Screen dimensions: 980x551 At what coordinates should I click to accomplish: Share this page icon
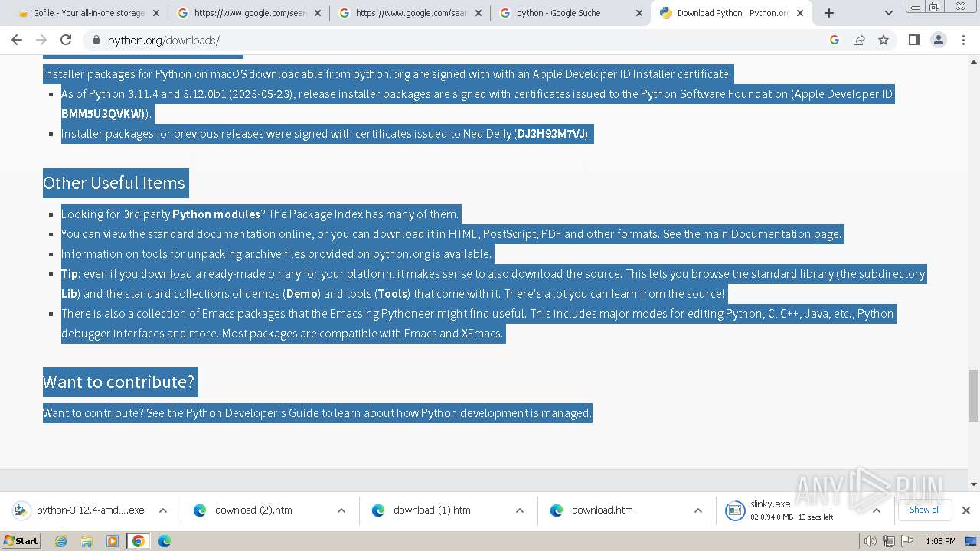[x=859, y=40]
